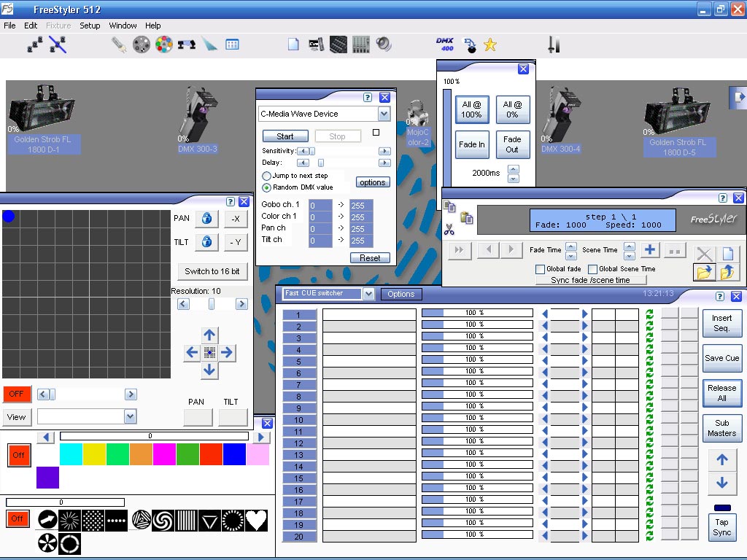Screen dimensions: 747x560
Task: Pick the cyan color swatch
Action: 71,454
